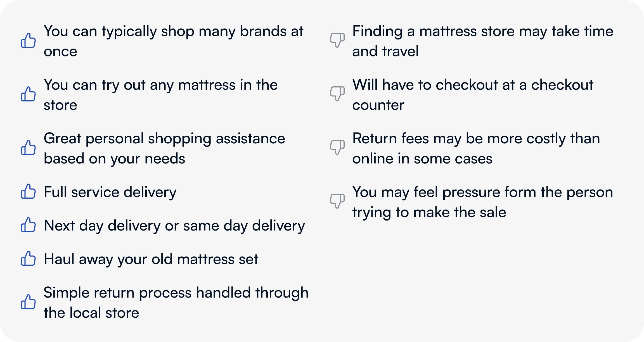Click 'Next day delivery or same day delivery' text
Viewport: 644px width, 342px height.
click(x=174, y=226)
